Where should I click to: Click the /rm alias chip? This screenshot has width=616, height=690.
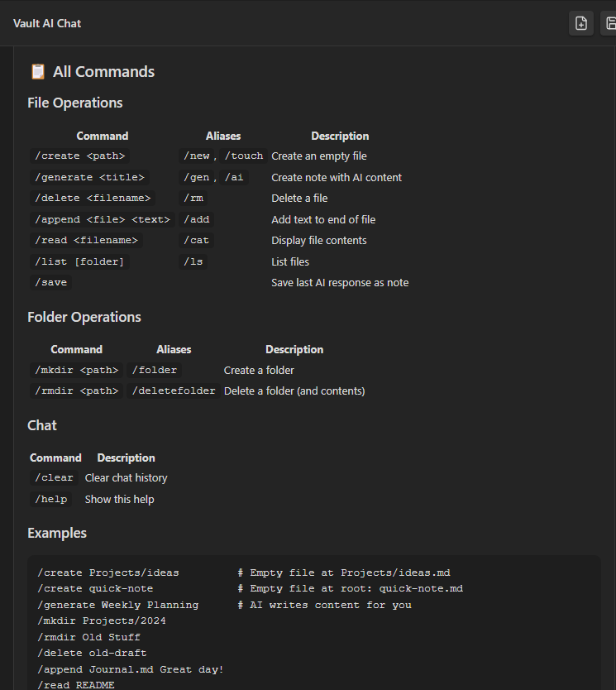click(x=193, y=199)
